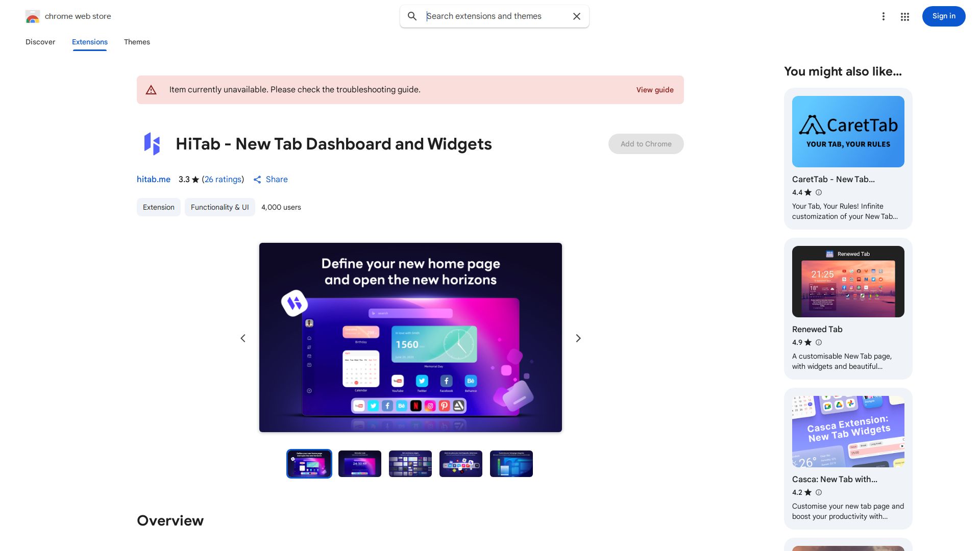This screenshot has width=980, height=551.
Task: Switch to the Discover tab
Action: click(40, 42)
